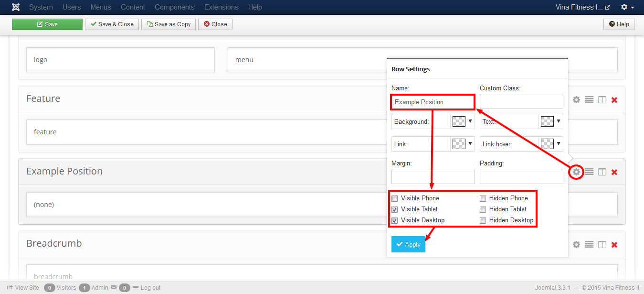
Task: Enable the Visible Phone checkbox
Action: (x=395, y=198)
